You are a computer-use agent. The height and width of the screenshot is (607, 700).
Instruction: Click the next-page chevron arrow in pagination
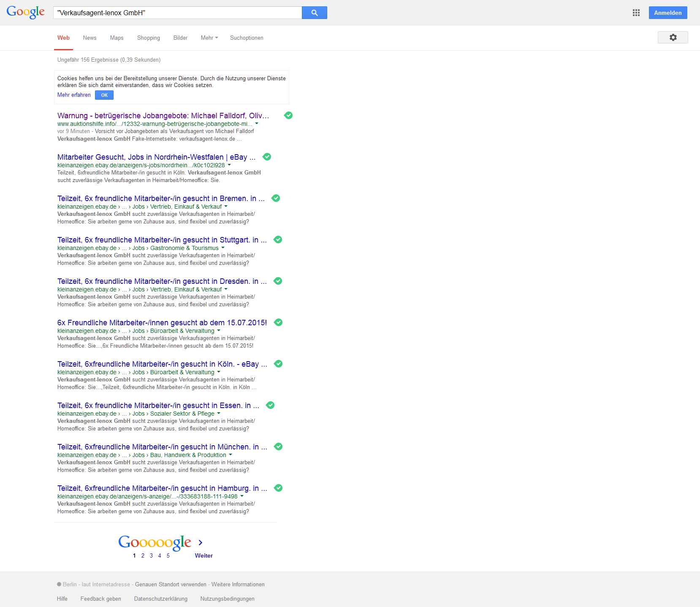pyautogui.click(x=201, y=543)
